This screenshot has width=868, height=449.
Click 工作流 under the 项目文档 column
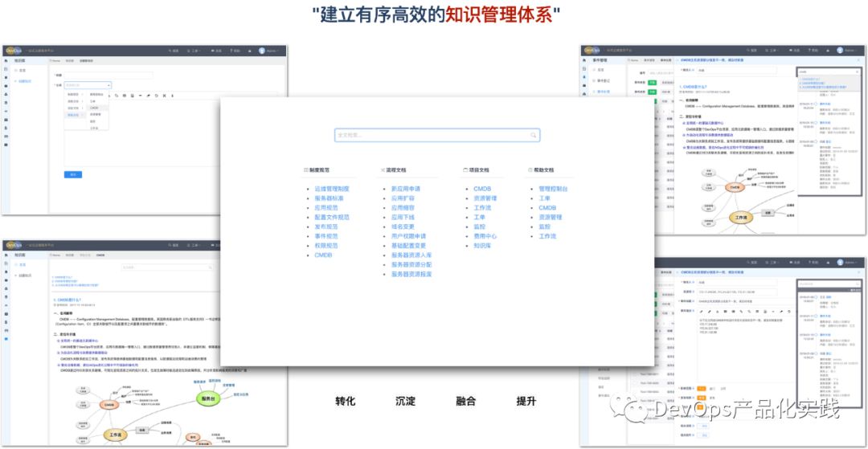482,208
